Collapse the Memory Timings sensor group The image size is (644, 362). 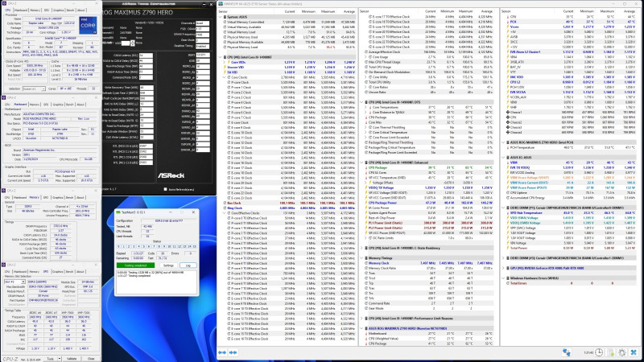pyautogui.click(x=362, y=258)
